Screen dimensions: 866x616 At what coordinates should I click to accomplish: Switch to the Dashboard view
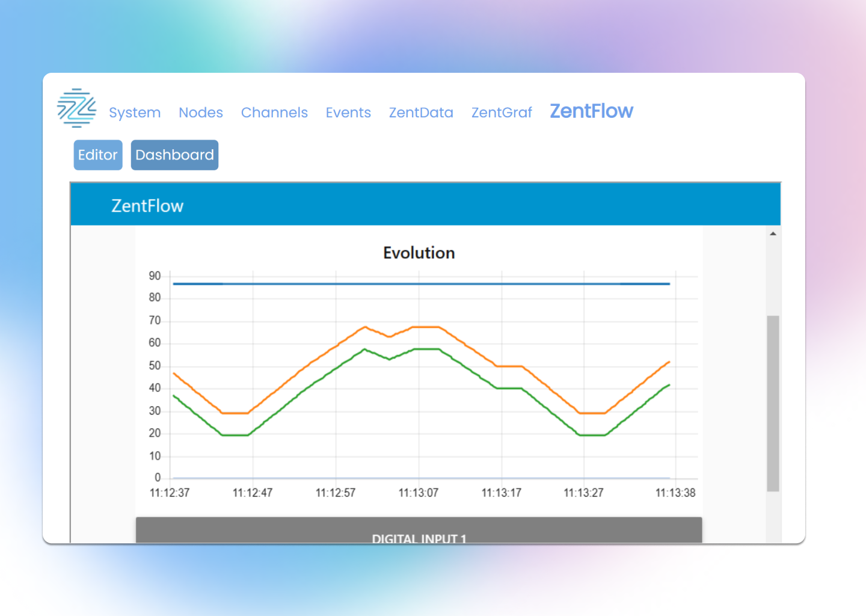[174, 155]
